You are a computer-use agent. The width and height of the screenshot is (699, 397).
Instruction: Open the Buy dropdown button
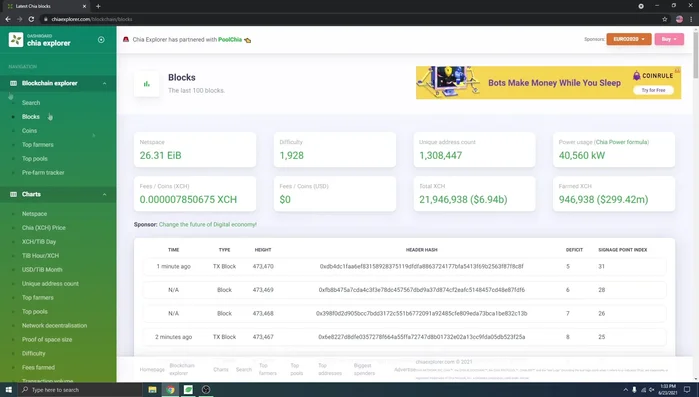[669, 39]
